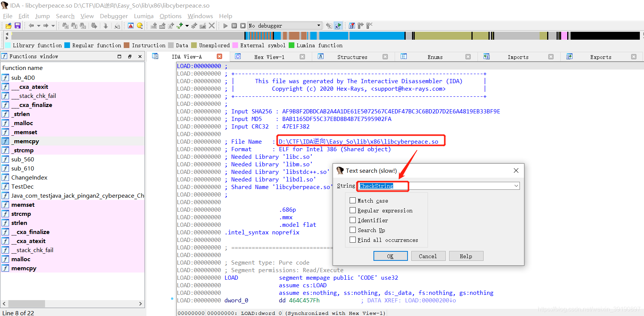Click the Function name column header
This screenshot has width=644, height=316.
72,68
